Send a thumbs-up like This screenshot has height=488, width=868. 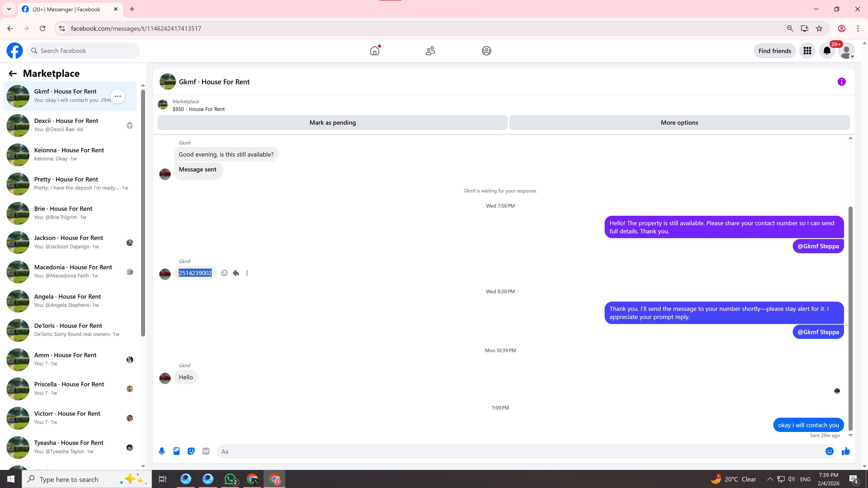click(846, 451)
